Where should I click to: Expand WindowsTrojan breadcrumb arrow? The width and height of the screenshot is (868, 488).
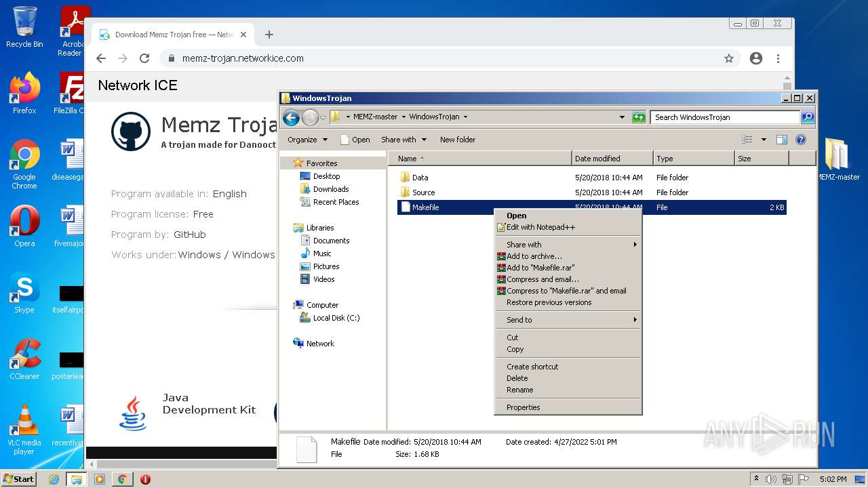(465, 117)
